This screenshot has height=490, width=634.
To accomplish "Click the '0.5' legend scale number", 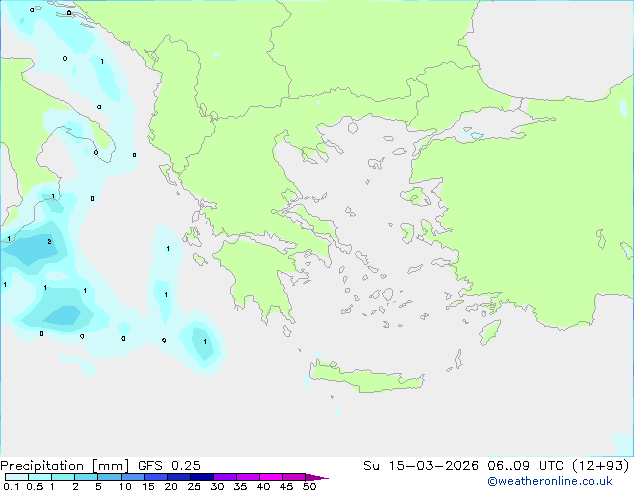I will (x=34, y=486).
